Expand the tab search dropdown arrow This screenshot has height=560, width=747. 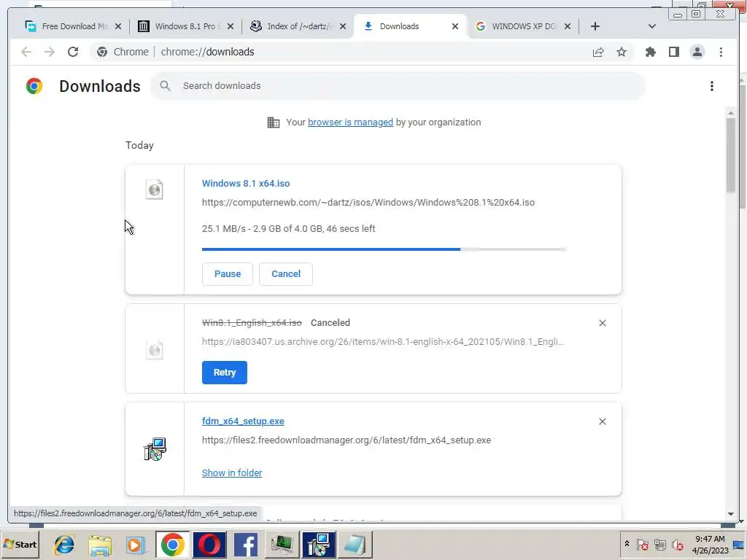pos(652,26)
